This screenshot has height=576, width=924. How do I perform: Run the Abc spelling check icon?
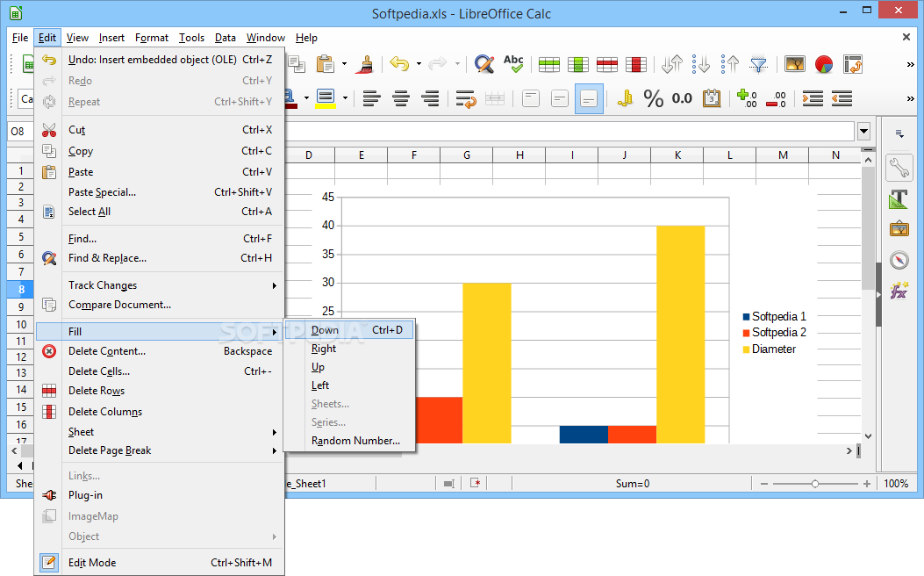coord(513,64)
